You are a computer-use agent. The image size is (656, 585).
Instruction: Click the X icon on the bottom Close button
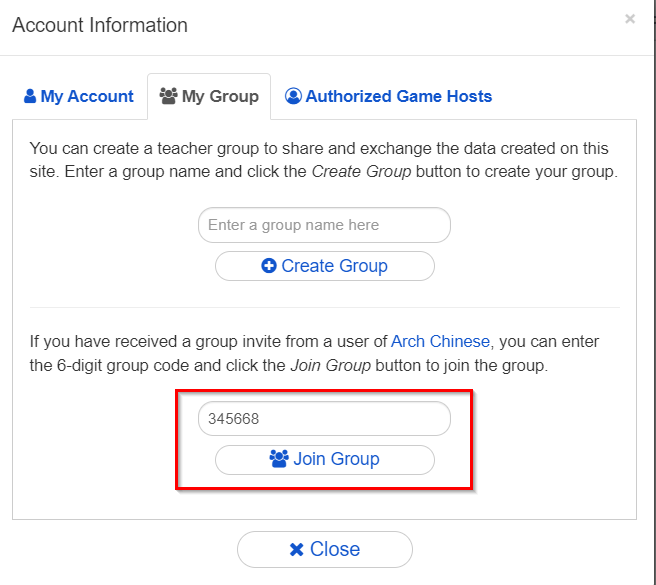pyautogui.click(x=296, y=549)
